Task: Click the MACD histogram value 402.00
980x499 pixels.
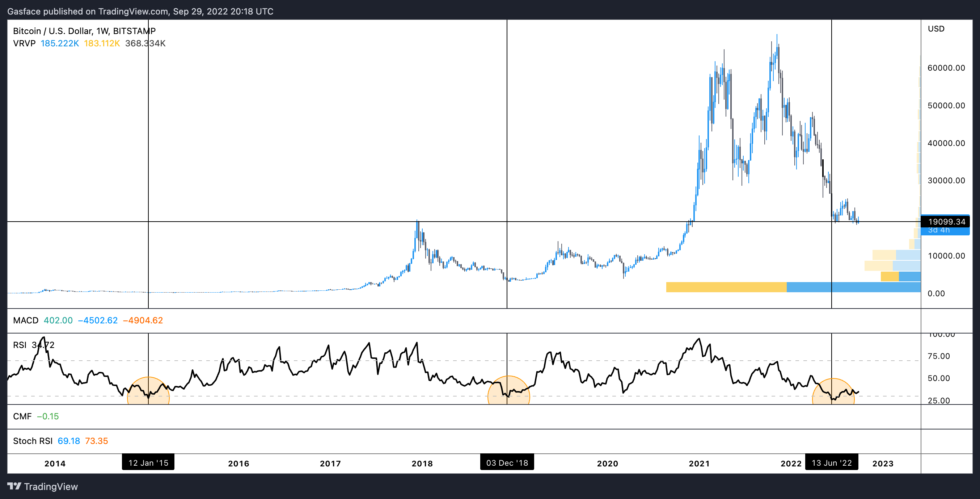Action: (58, 320)
